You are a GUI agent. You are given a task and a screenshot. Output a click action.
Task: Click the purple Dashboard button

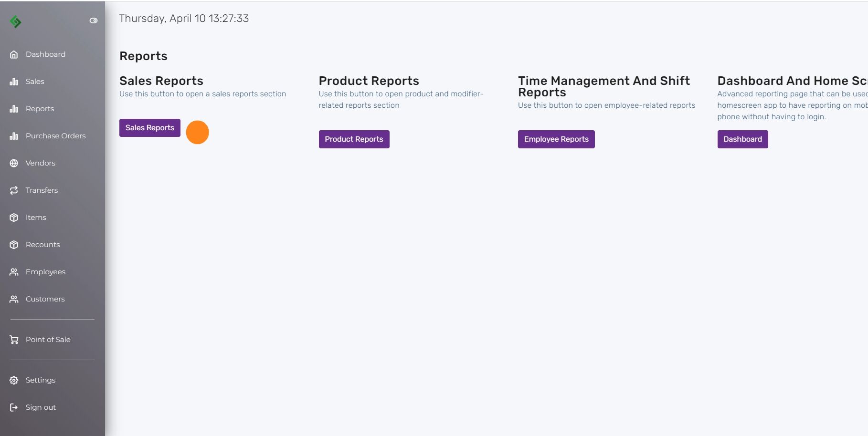pos(742,139)
